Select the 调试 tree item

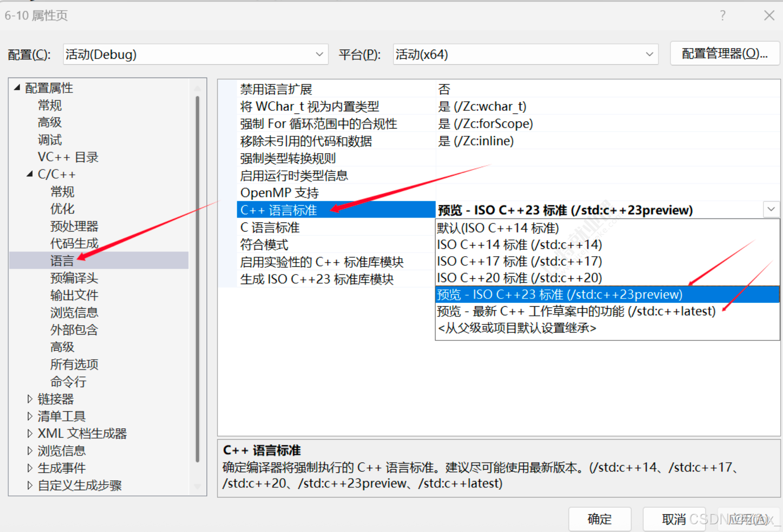tap(50, 140)
